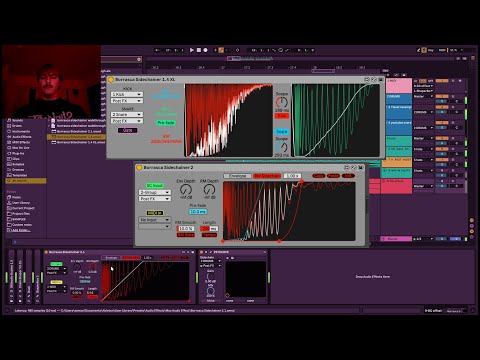Click the Pre-fade 10.0 ms value field
This screenshot has height=360, width=480.
(x=198, y=212)
